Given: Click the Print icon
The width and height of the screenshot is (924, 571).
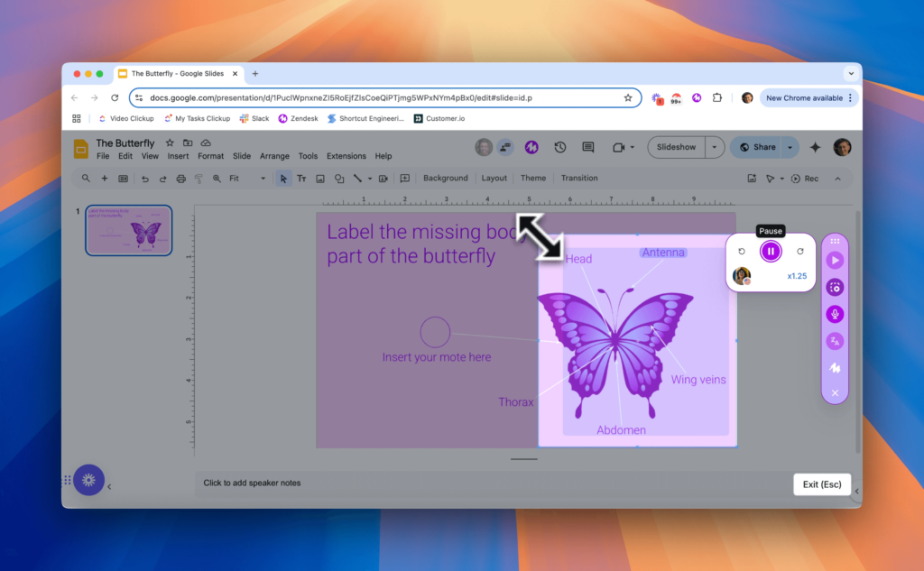Looking at the screenshot, I should 180,178.
